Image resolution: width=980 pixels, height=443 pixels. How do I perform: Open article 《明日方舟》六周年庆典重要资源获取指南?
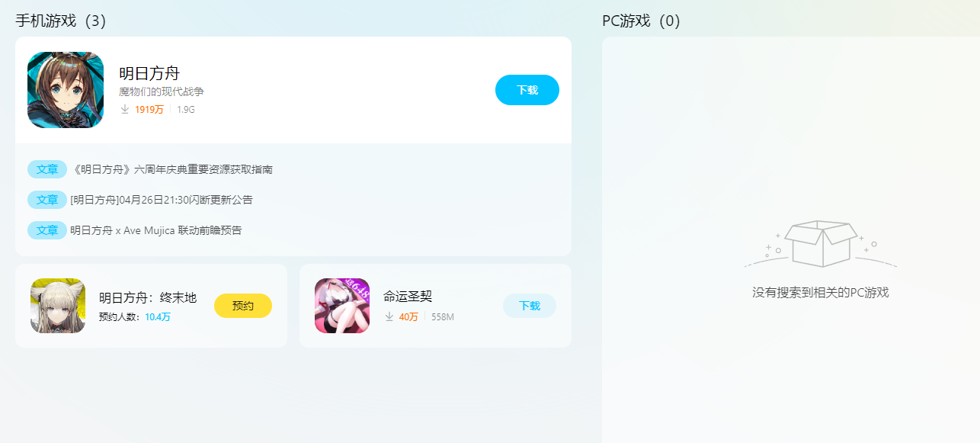coord(171,169)
